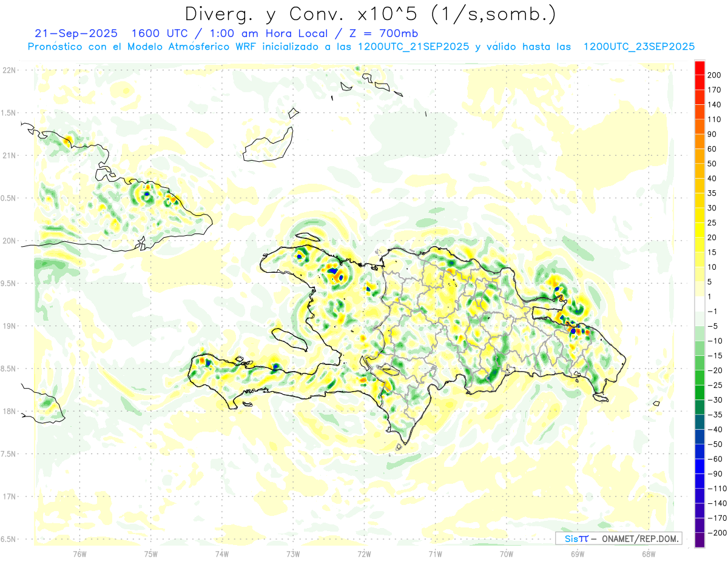Click the white swatch between 1 and -1

pos(699,304)
